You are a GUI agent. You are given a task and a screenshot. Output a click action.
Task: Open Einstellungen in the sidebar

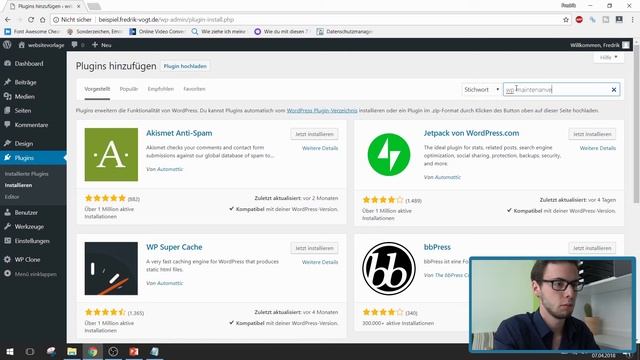32,241
